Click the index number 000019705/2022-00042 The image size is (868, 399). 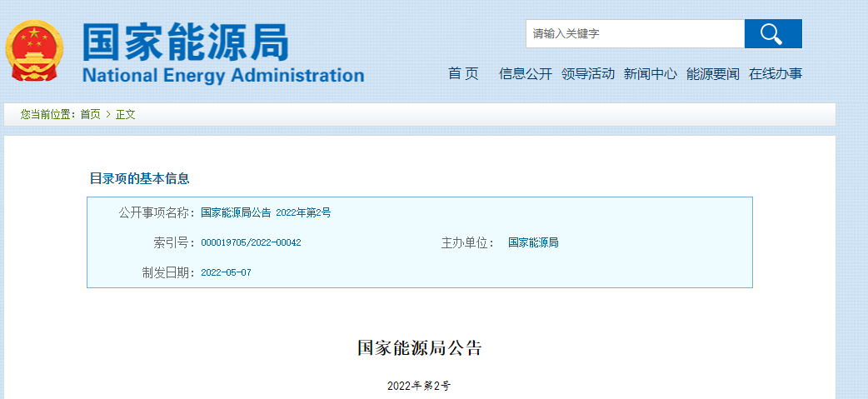tap(251, 243)
